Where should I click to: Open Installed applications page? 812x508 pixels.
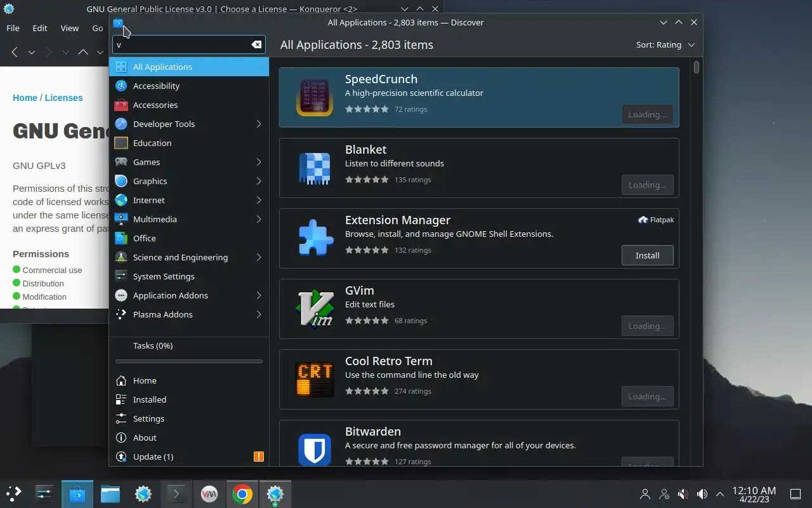pyautogui.click(x=189, y=399)
